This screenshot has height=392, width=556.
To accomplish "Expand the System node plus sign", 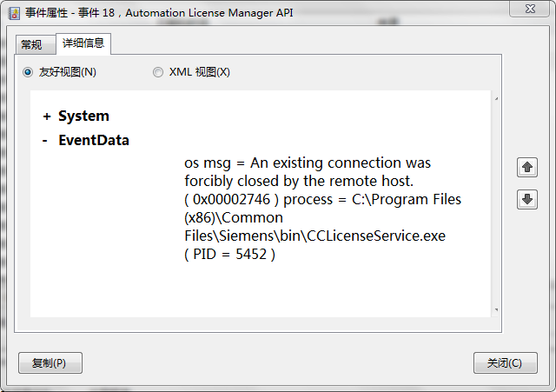I will point(46,116).
